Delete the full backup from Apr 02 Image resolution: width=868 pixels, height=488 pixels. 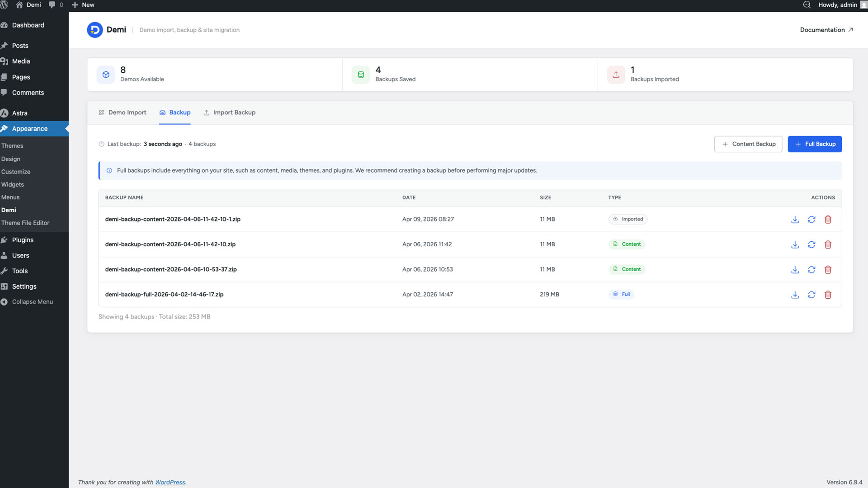pos(828,295)
